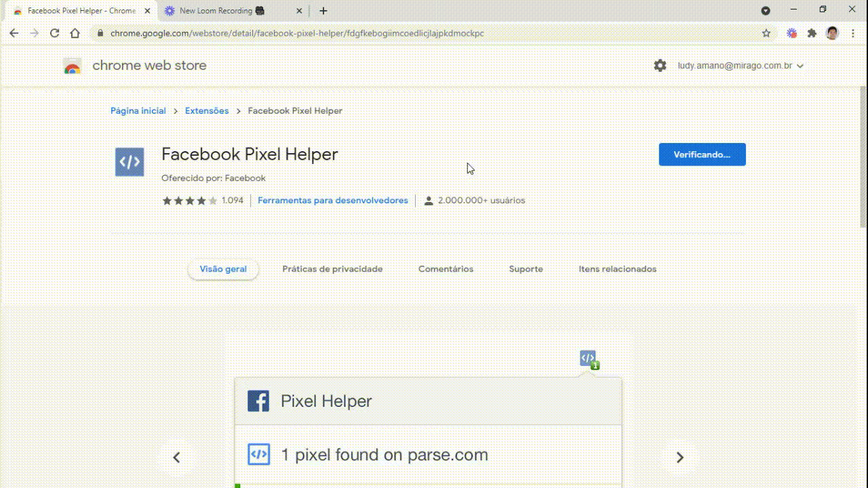View site info via the padlock icon
Viewport: 868px width, 488px height.
tap(100, 33)
